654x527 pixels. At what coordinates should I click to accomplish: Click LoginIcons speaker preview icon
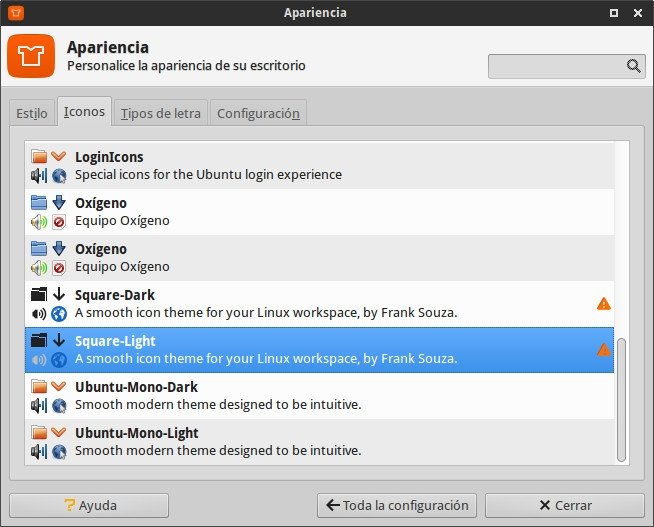39,176
